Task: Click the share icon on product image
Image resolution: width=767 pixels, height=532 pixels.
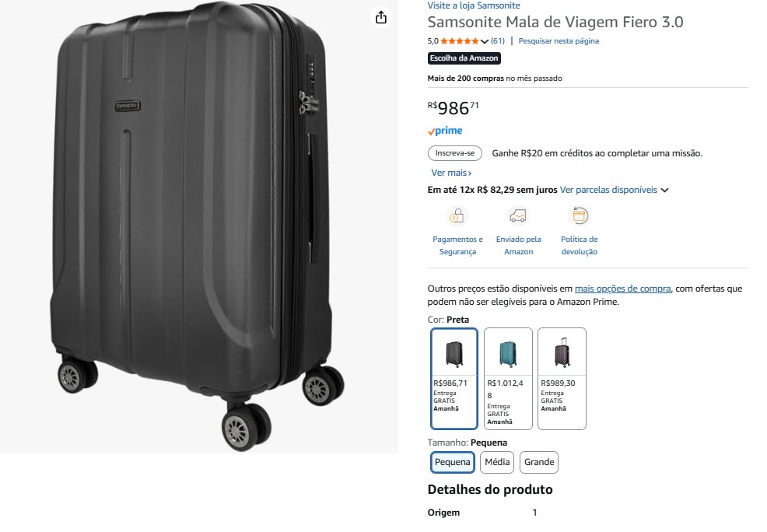Action: pos(381,18)
